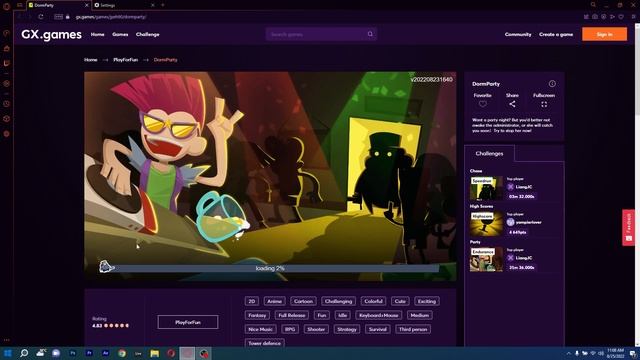
Task: Click the Create a game link
Action: pos(556,35)
